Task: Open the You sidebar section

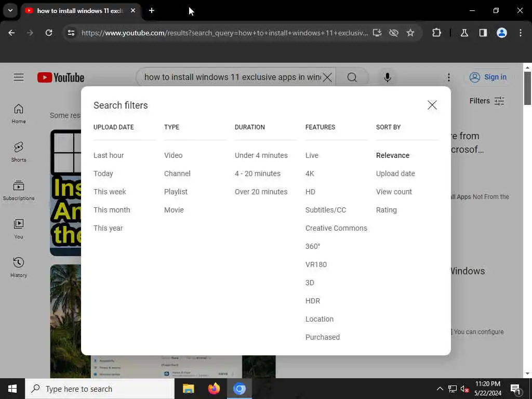Action: click(x=19, y=229)
